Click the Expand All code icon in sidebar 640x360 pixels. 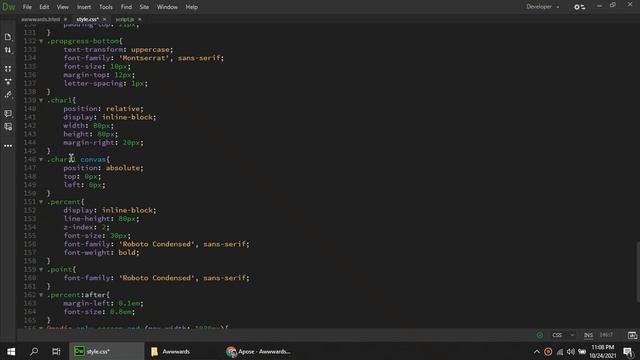[x=8, y=69]
